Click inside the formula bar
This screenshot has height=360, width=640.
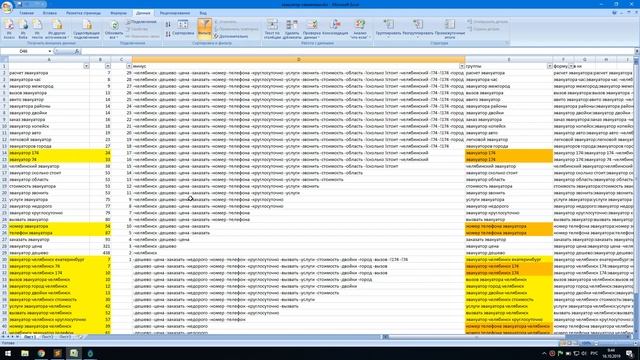coord(357,51)
